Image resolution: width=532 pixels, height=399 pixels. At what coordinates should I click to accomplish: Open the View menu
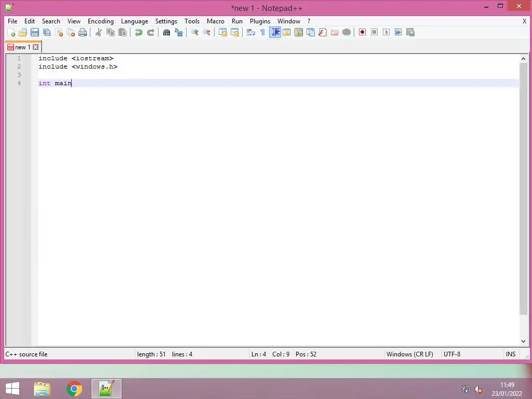(74, 21)
